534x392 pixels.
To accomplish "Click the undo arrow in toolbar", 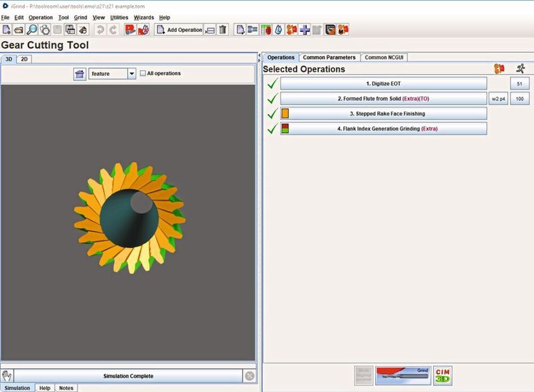I will (100, 29).
